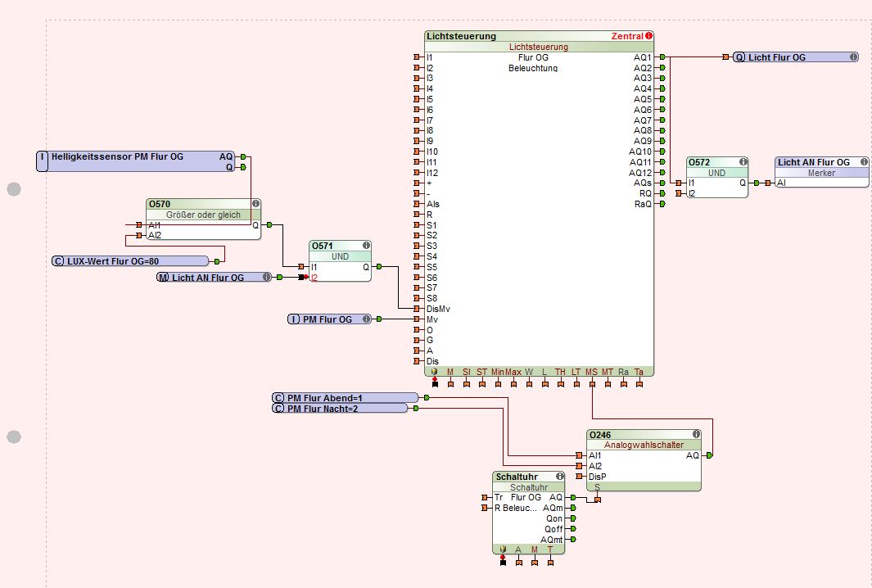The image size is (872, 588).
Task: Open info icon of block O570
Action: point(255,204)
